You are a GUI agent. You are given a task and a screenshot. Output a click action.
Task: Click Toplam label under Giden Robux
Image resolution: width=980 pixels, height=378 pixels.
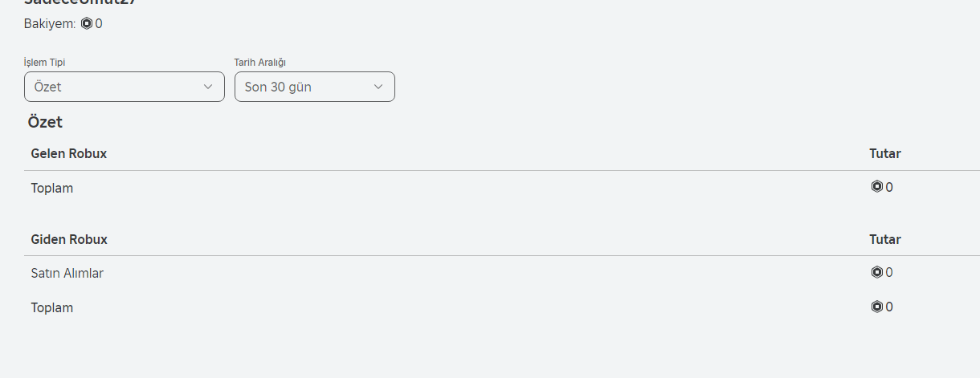52,307
